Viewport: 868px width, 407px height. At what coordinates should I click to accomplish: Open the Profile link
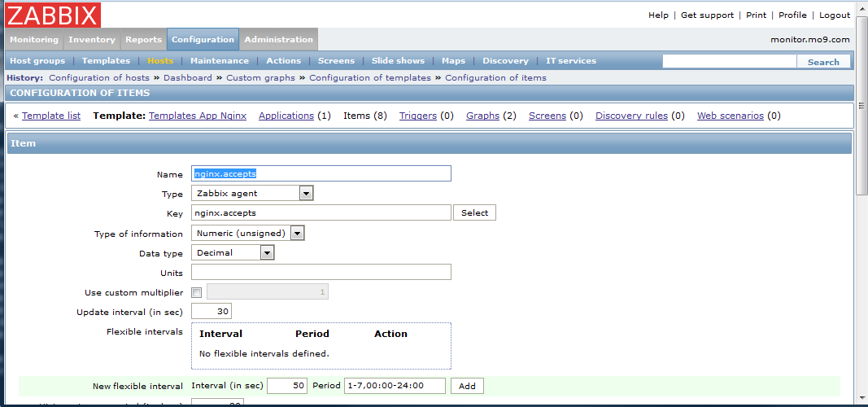pyautogui.click(x=792, y=15)
